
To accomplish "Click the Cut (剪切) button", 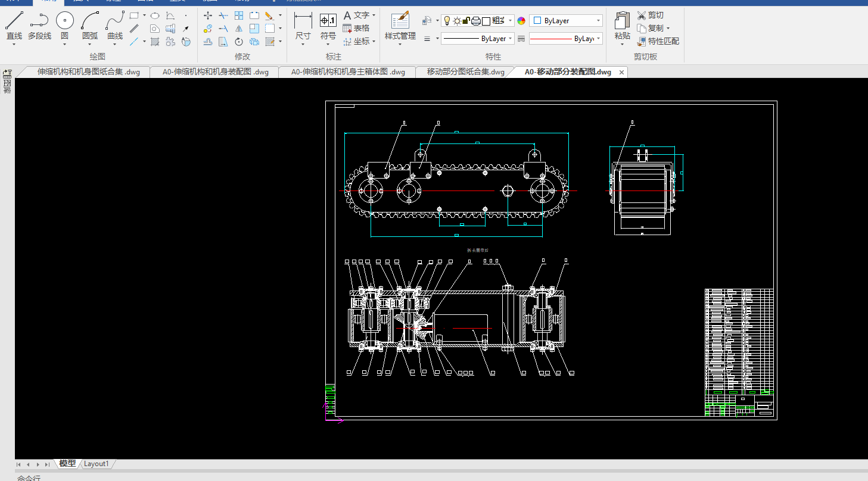I will [650, 15].
